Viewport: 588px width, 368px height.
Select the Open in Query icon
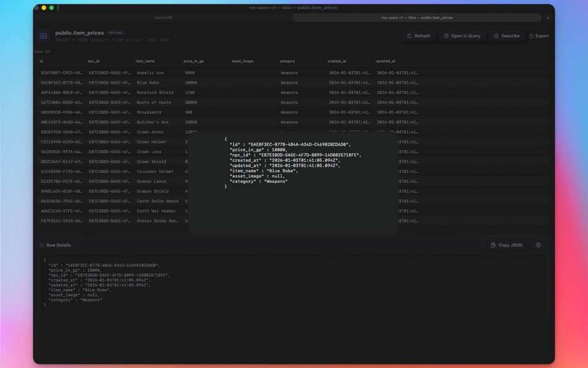click(445, 35)
